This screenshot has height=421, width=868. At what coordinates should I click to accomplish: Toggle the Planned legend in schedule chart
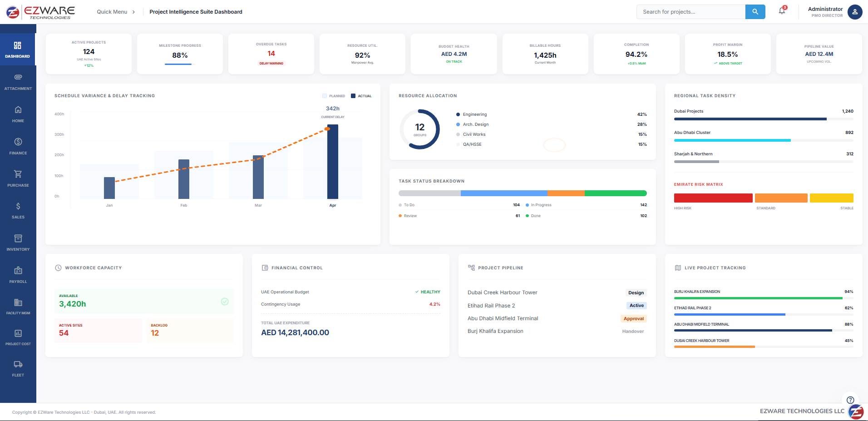pos(334,96)
